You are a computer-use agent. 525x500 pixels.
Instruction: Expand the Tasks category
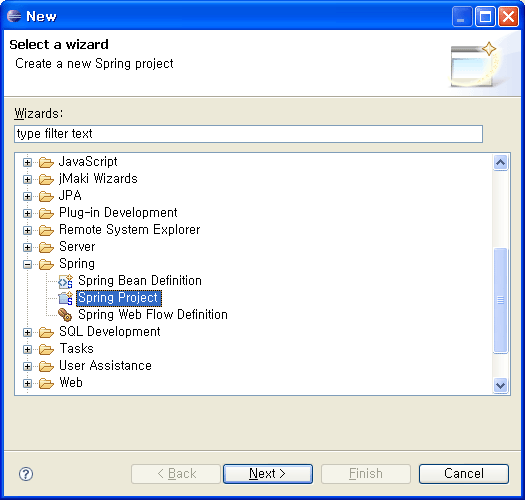click(27, 349)
